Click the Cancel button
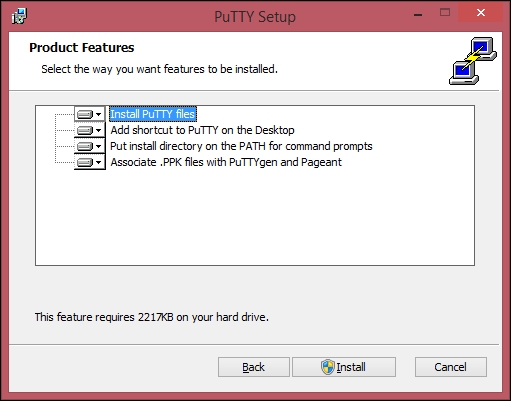 pos(451,367)
